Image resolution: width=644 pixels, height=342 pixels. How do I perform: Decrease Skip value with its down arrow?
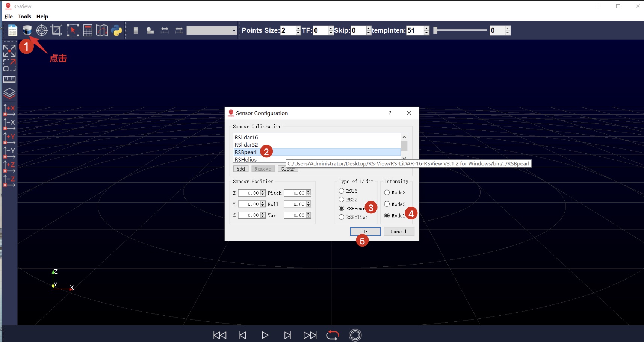369,33
